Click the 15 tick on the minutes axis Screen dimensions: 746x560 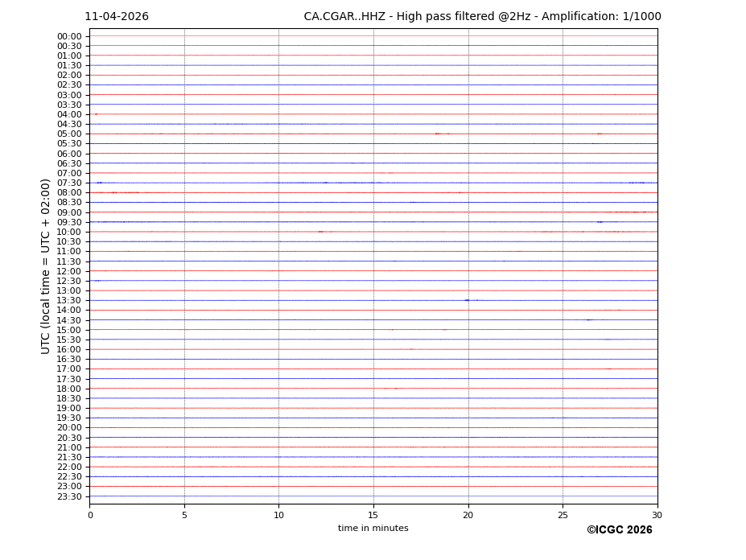pos(373,515)
